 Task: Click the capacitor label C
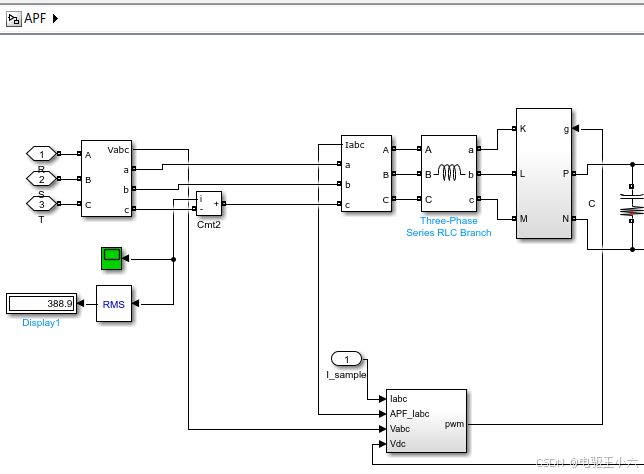tap(591, 204)
